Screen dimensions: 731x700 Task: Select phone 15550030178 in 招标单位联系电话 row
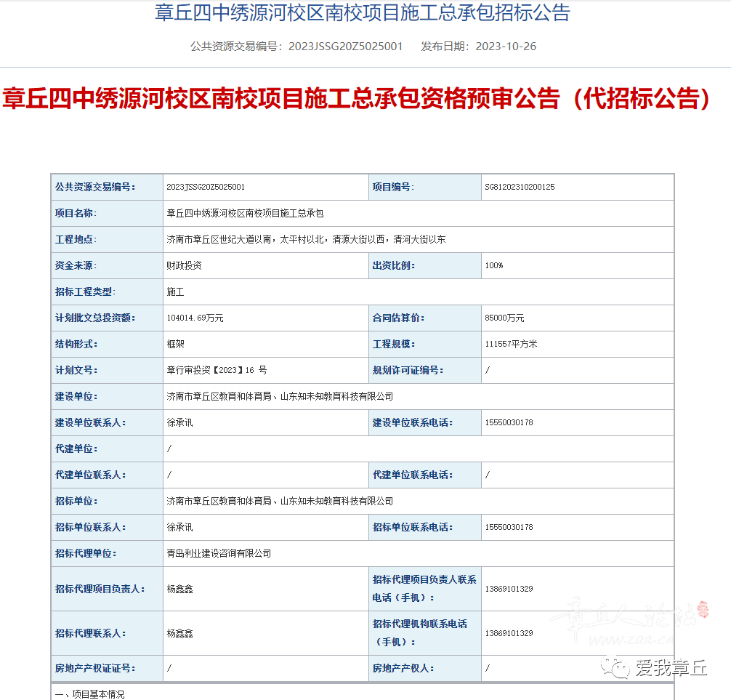pyautogui.click(x=509, y=527)
